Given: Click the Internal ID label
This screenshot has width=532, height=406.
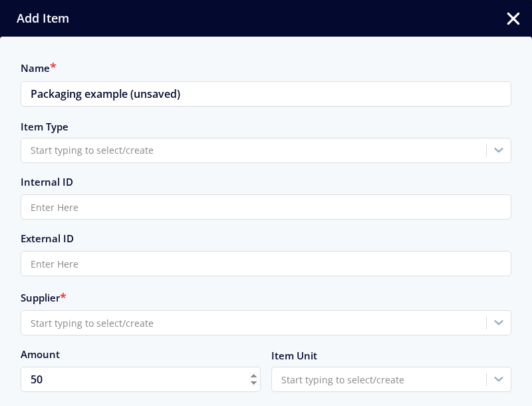Looking at the screenshot, I should (47, 182).
